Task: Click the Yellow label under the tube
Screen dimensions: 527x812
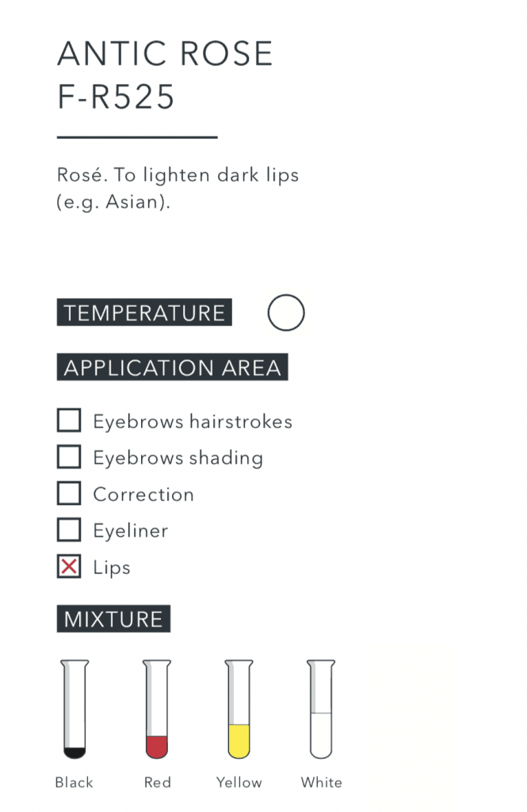Action: pos(239,783)
